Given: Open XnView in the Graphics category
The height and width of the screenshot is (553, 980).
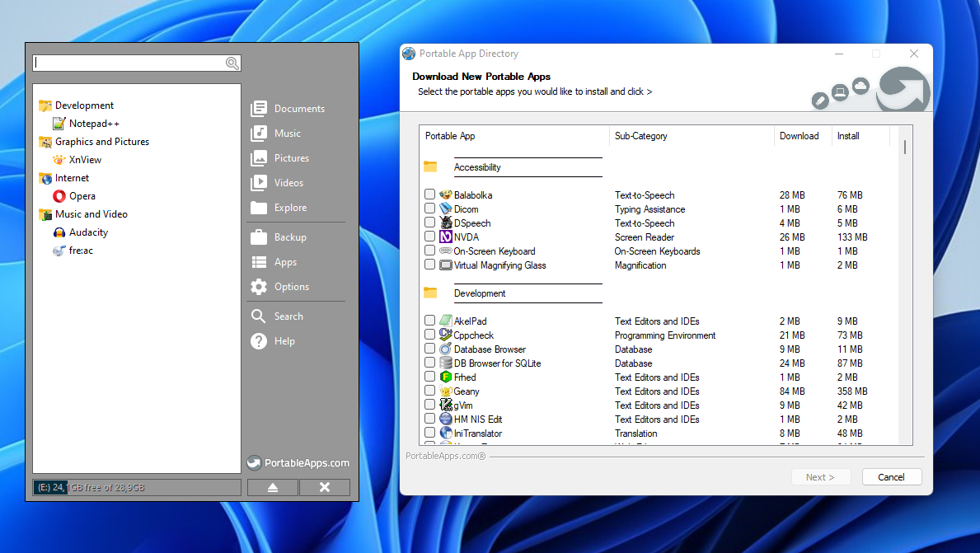Looking at the screenshot, I should (x=85, y=160).
